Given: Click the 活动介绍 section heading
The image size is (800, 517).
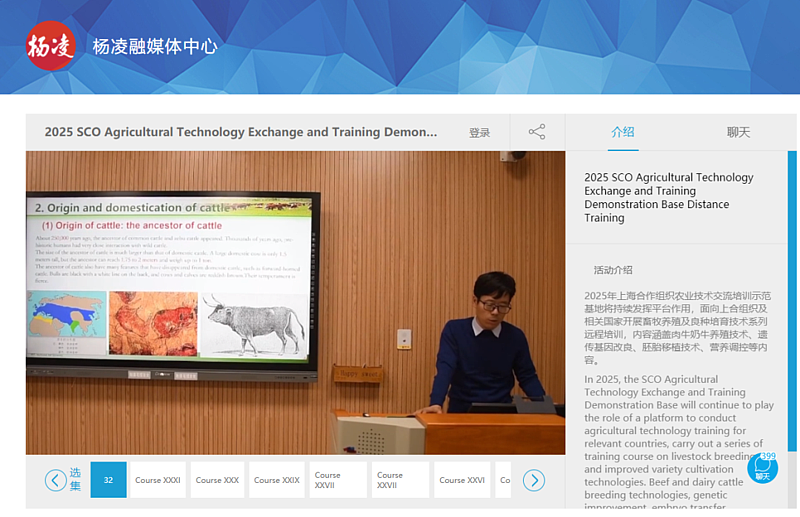Looking at the screenshot, I should (613, 270).
